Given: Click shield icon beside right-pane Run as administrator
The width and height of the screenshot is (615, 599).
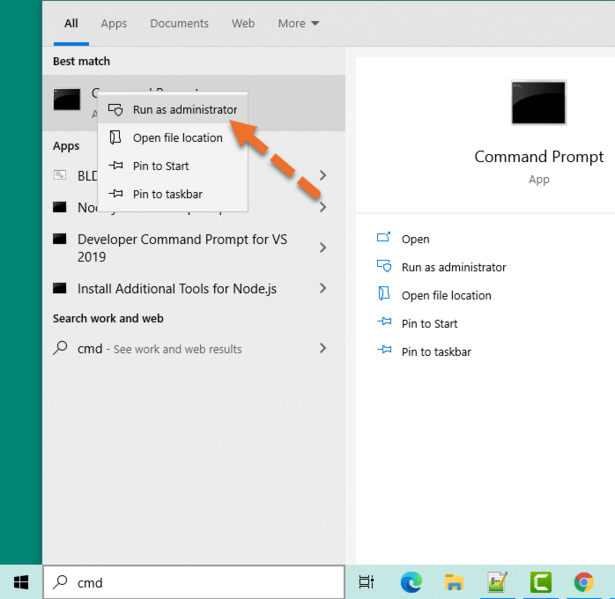Looking at the screenshot, I should [384, 266].
